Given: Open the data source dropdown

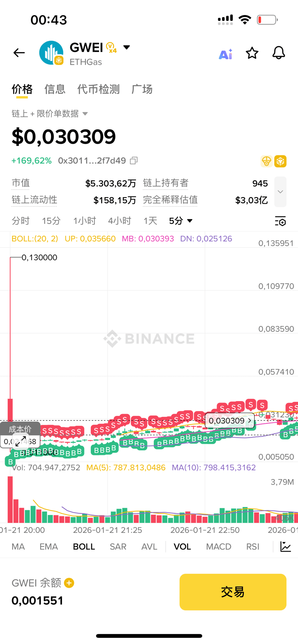Looking at the screenshot, I should [50, 114].
